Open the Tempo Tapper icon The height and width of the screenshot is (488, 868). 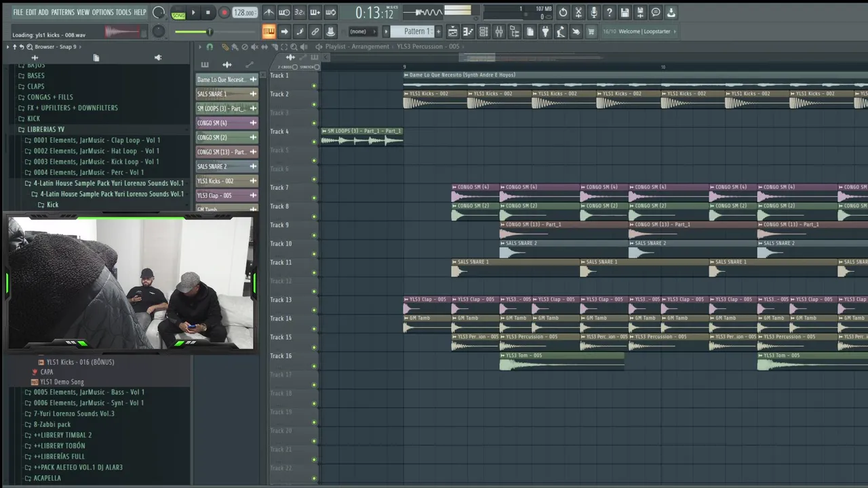(561, 31)
